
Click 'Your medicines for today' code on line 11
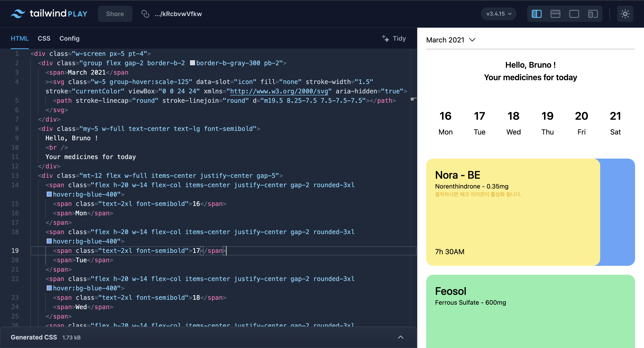coord(91,157)
